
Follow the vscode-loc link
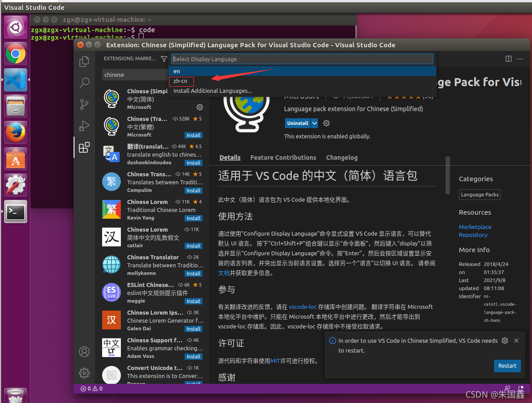point(303,307)
